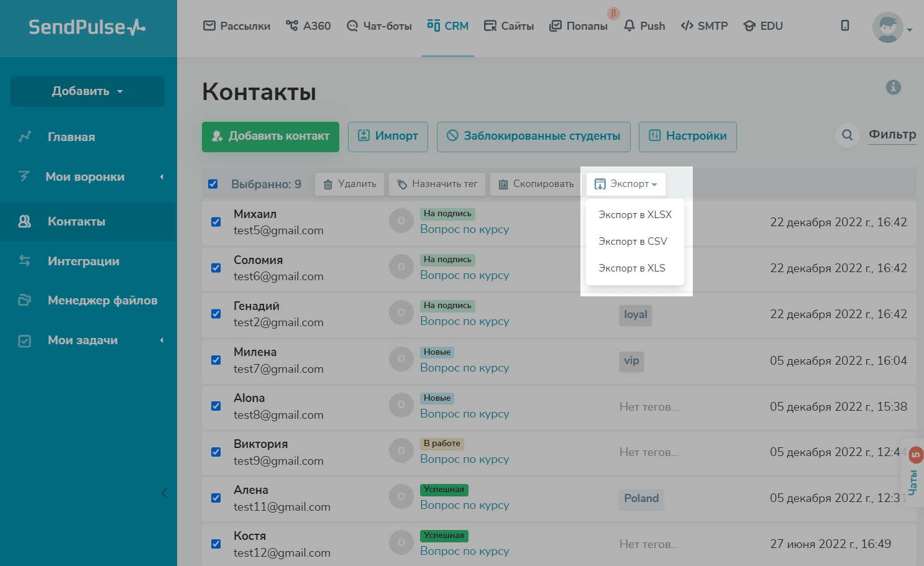Open the Чаты side widget
This screenshot has width=924, height=566.
913,473
